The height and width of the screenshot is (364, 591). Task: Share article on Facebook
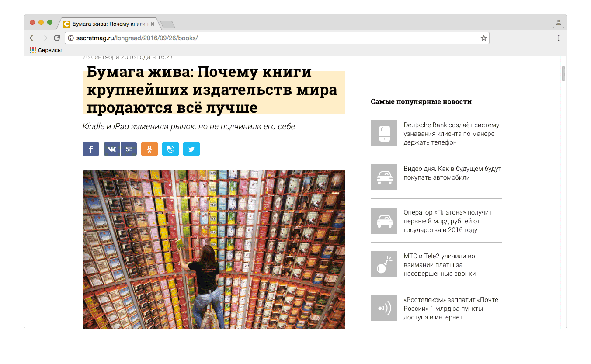91,149
